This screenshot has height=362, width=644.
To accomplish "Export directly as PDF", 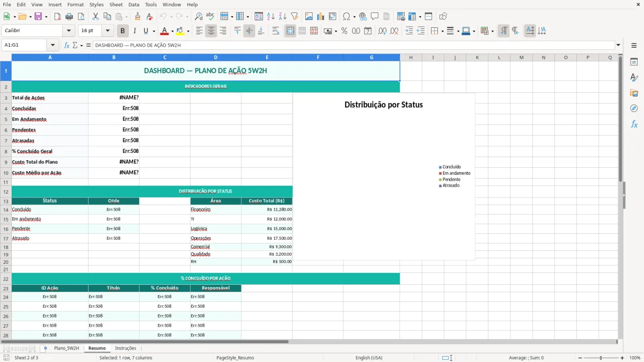I will point(57,17).
